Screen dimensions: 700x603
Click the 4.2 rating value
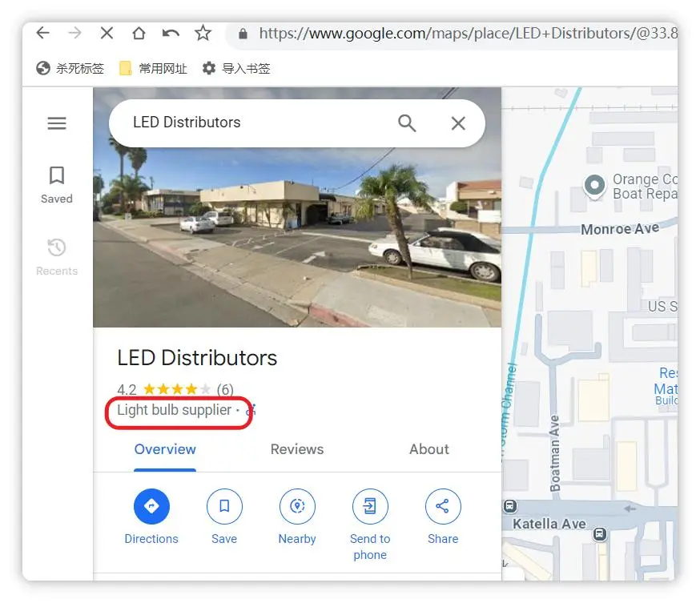click(x=127, y=390)
